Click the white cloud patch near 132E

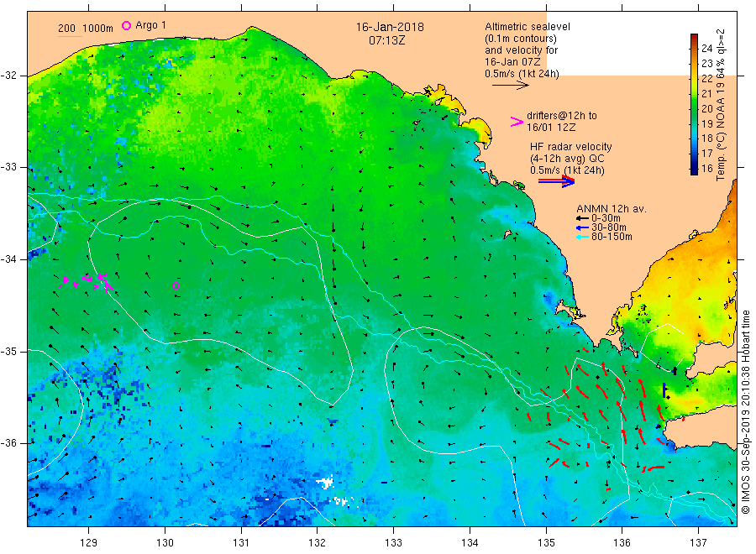point(325,482)
